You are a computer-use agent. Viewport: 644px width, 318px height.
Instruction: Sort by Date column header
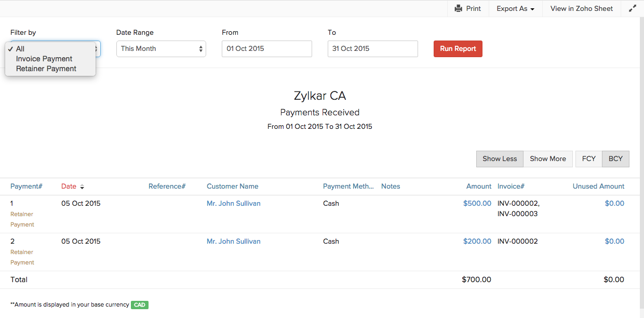(69, 187)
